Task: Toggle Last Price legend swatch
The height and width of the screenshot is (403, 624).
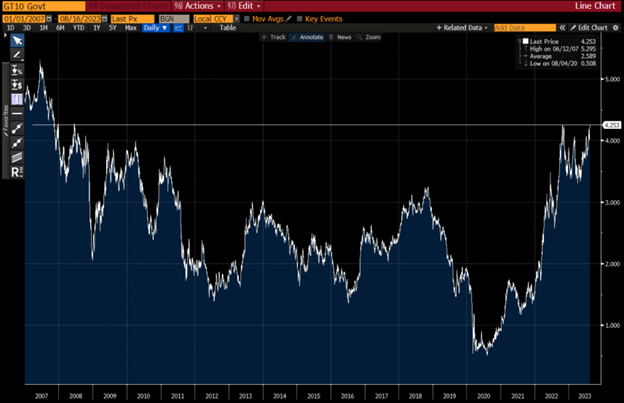Action: pos(526,41)
